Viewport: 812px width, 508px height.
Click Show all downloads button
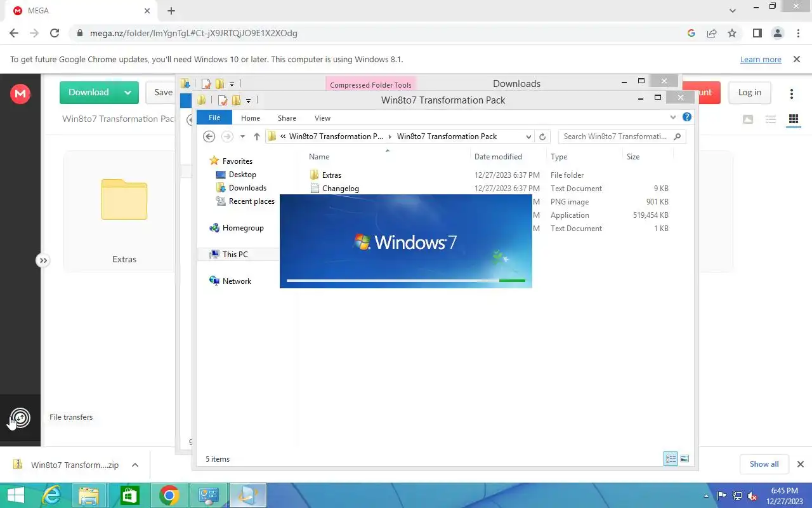click(x=764, y=464)
